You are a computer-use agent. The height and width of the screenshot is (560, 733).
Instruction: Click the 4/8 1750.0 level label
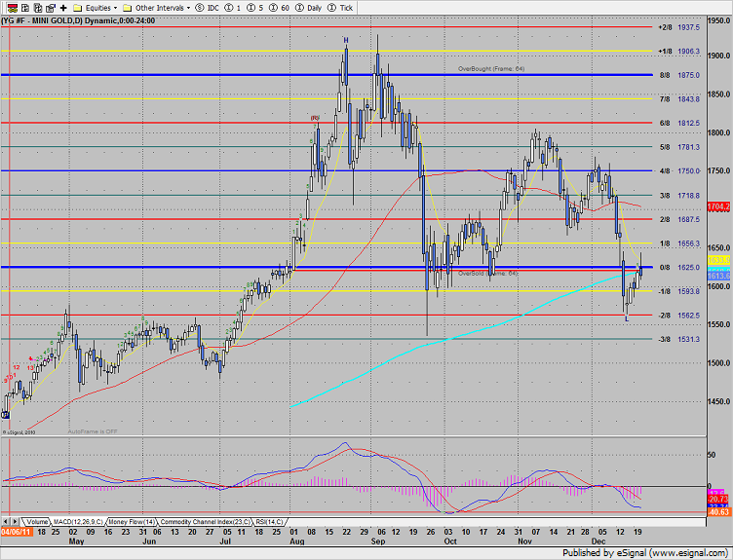coord(679,171)
